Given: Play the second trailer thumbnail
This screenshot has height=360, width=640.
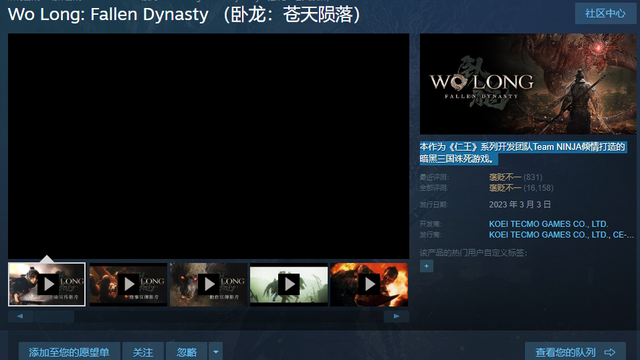Looking at the screenshot, I should (x=128, y=284).
